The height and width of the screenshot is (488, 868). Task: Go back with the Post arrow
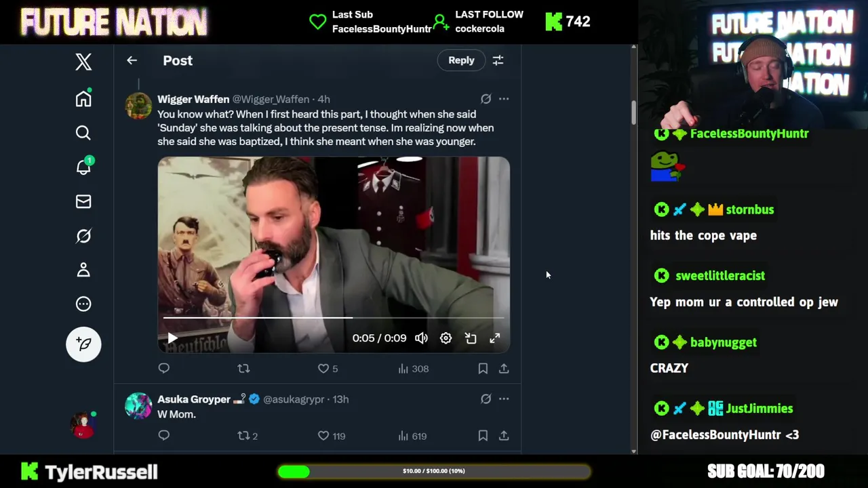click(132, 60)
